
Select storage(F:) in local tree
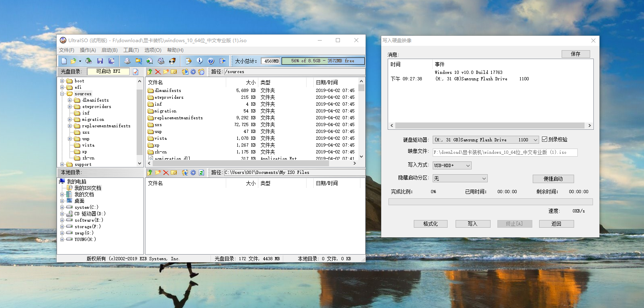pos(88,226)
